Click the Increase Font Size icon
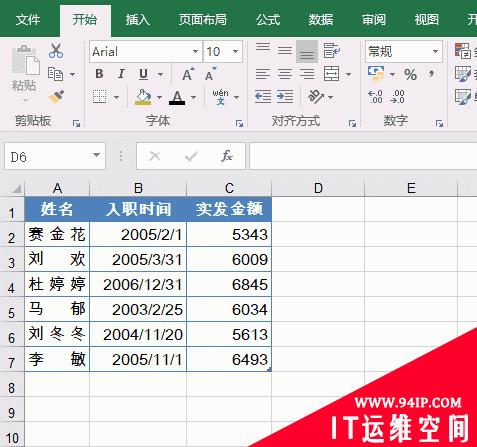Viewport: 477px width, 447px height. pos(188,74)
